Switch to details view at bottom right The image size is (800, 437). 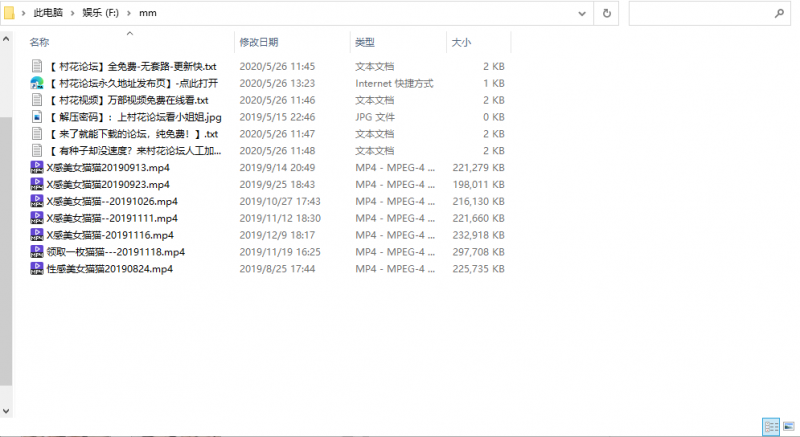tap(771, 426)
